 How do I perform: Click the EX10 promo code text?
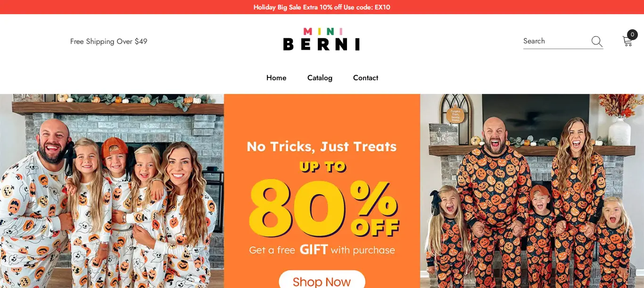click(x=382, y=7)
